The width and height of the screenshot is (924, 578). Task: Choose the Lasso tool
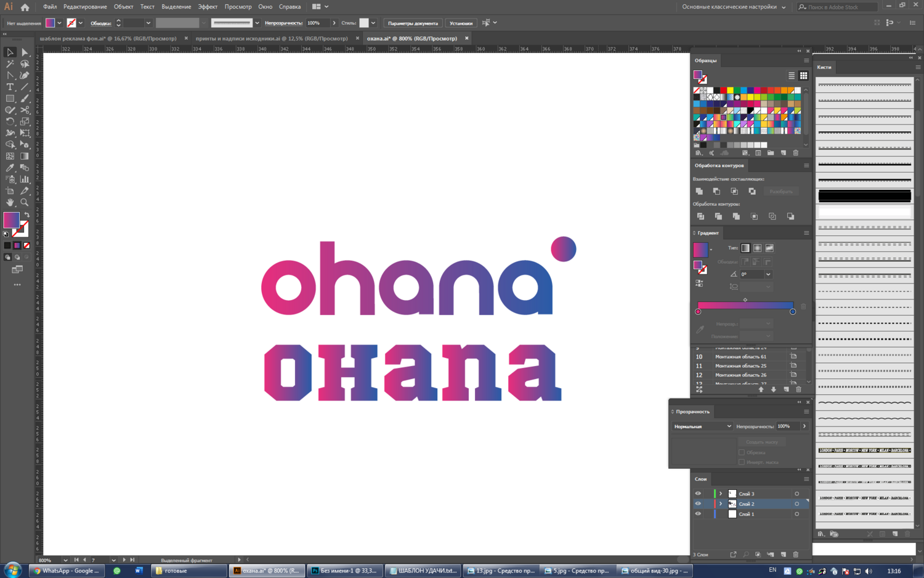coord(25,64)
